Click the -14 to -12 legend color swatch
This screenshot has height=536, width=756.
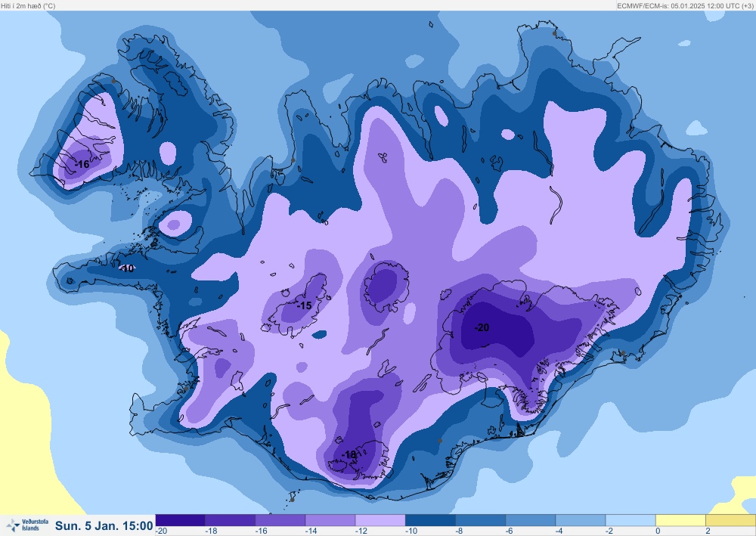[x=331, y=520]
